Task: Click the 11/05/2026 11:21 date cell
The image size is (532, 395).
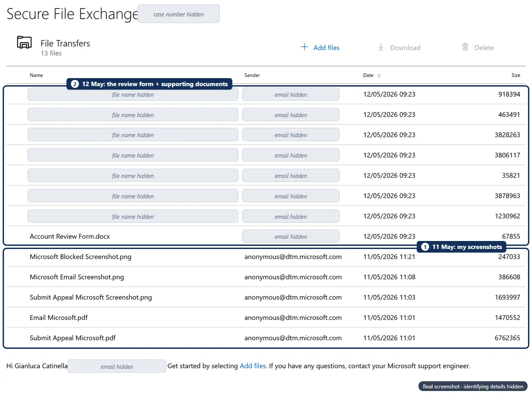Action: (x=389, y=257)
